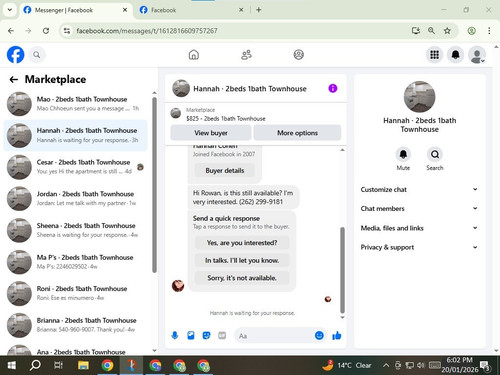Select the Hannah conversation in the list
This screenshot has width=500, height=375.
[x=75, y=135]
